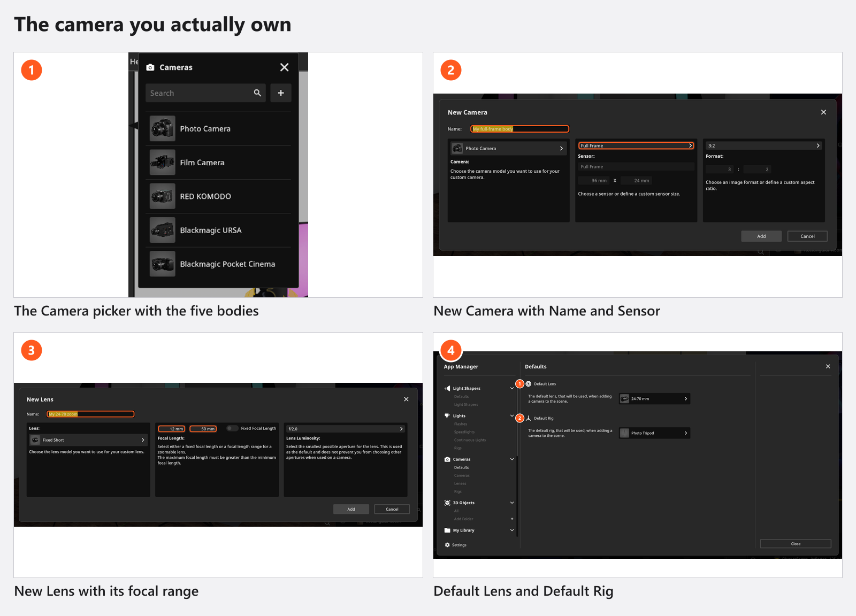Screen dimensions: 856x616
Task: Click Add in New Lens dialog
Action: click(351, 509)
